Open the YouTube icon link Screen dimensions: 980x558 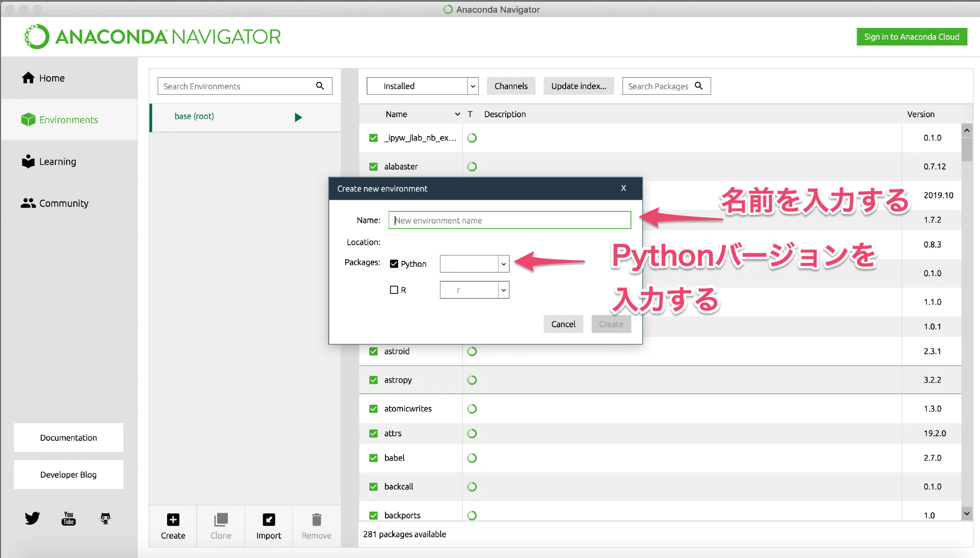click(68, 518)
